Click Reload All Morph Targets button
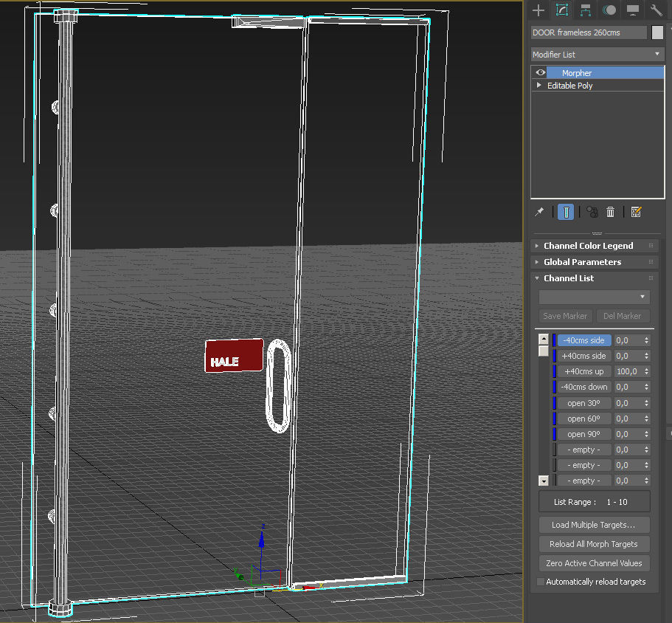Viewport: 672px width, 623px height. coord(594,544)
